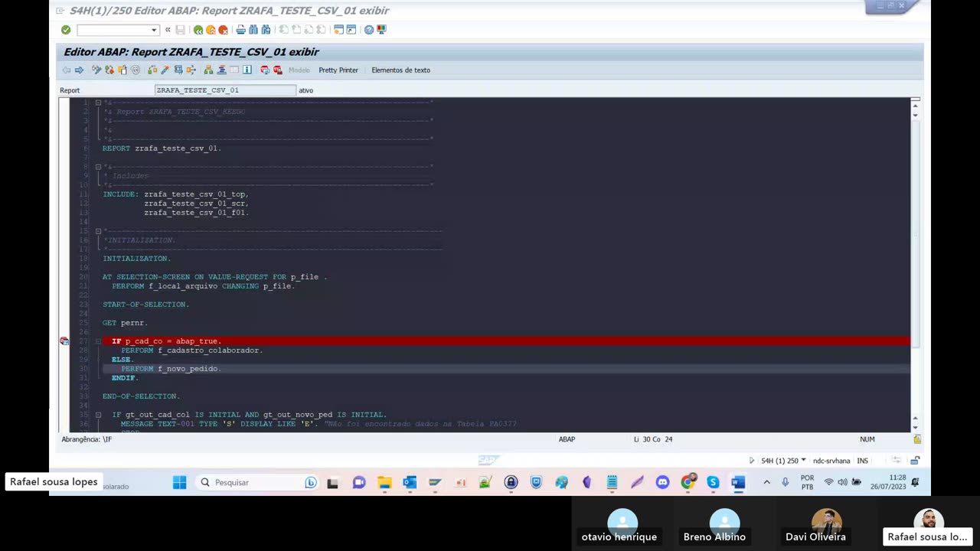Viewport: 980px width, 551px height.
Task: Collapse the Includes comment block at line 8
Action: (x=98, y=167)
